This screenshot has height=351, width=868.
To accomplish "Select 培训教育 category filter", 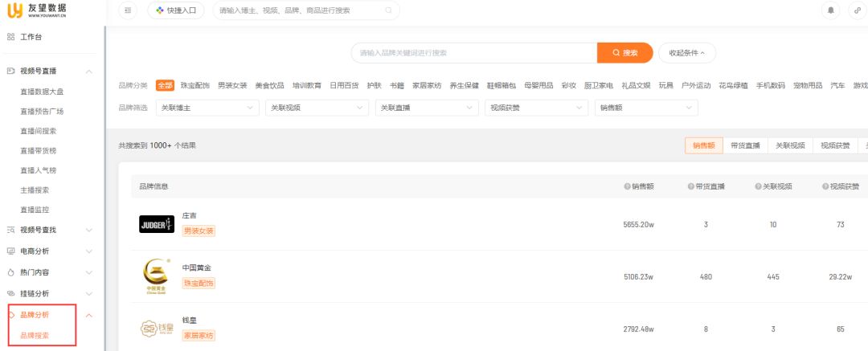I will coord(307,85).
